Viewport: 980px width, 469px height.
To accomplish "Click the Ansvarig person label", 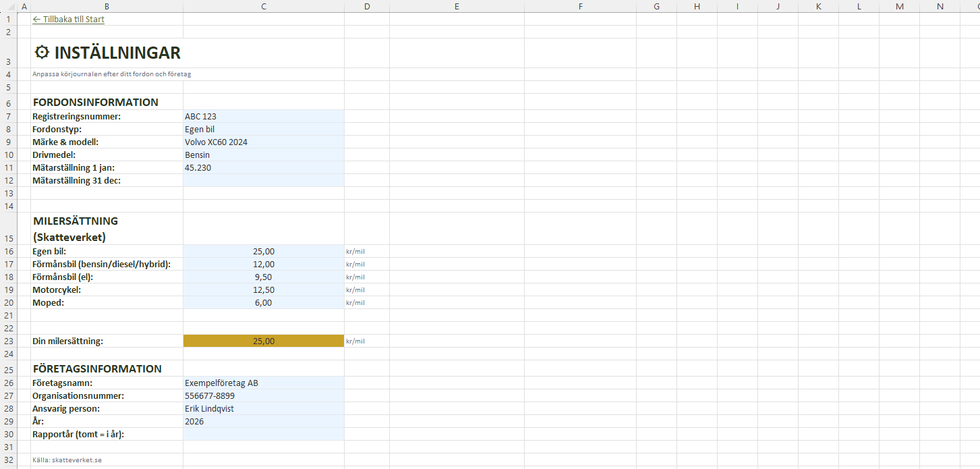I will (66, 409).
